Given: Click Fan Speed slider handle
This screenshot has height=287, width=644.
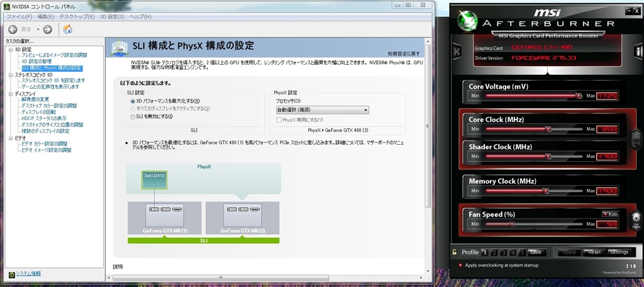Looking at the screenshot, I should tap(512, 224).
